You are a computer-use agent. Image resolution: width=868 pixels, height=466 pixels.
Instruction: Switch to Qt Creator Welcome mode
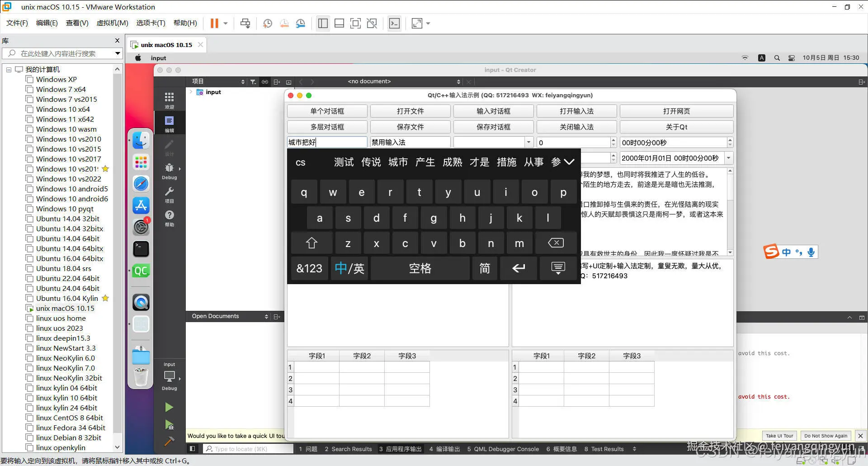(169, 100)
